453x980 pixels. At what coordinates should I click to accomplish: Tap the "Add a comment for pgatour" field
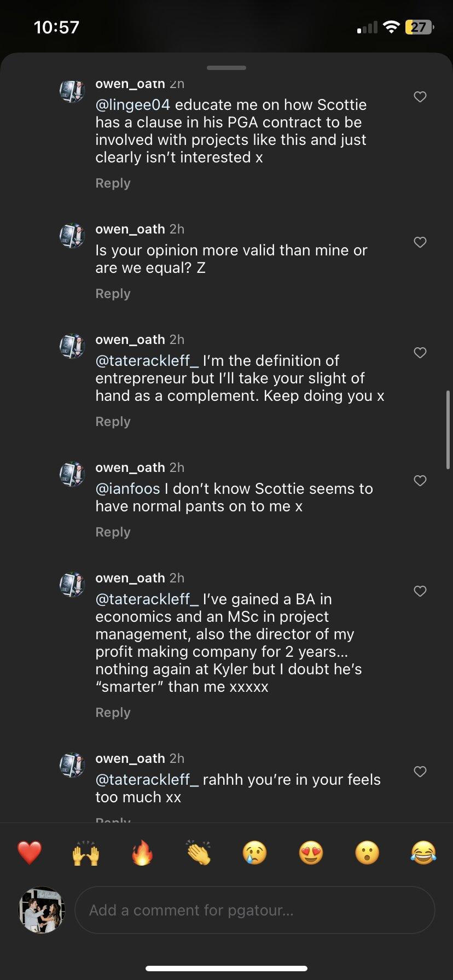(254, 910)
